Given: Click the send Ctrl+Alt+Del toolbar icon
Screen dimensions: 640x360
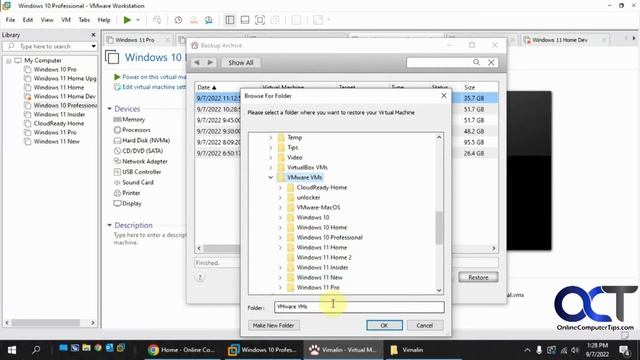Looking at the screenshot, I should pos(157,20).
